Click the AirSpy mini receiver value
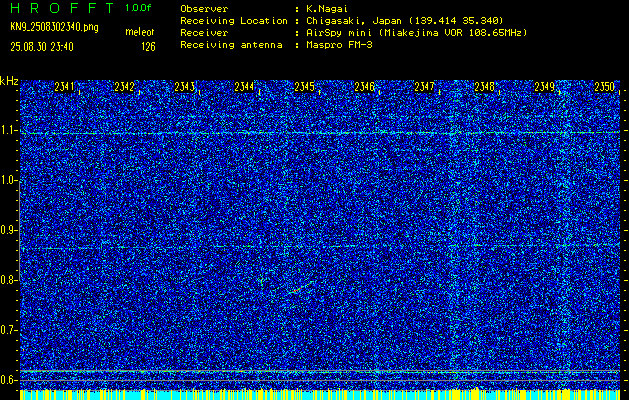Screen dimensions: 629x400 tap(417, 33)
